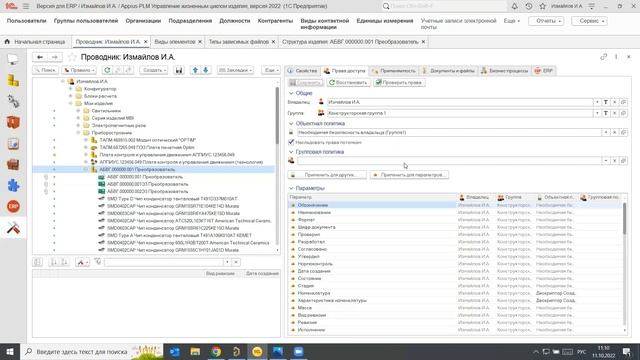Collapse the Мои изделия folder
Image resolution: width=640 pixels, height=360 pixels.
coord(71,103)
